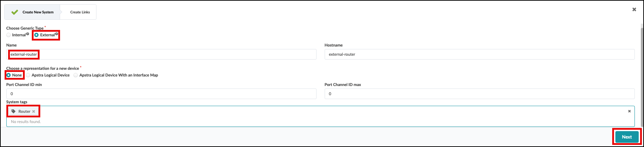Click the green checkmark on Create New System
Viewport: 644px width, 147px height.
[14, 12]
